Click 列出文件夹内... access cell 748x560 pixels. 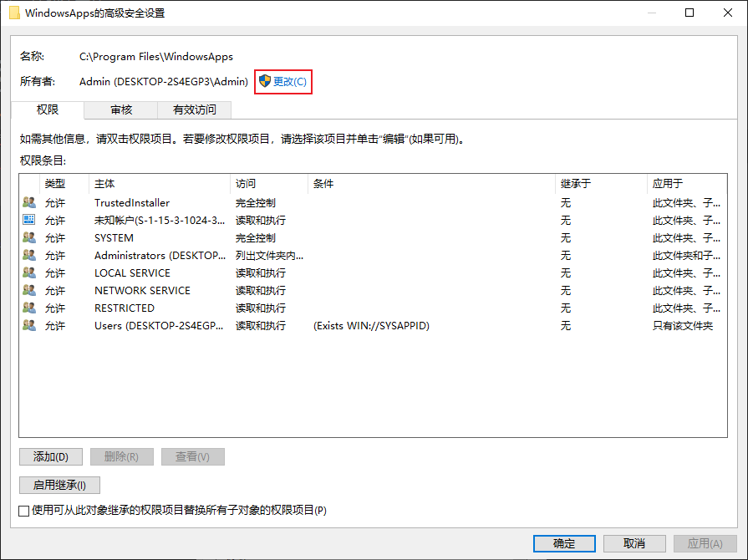coord(269,256)
